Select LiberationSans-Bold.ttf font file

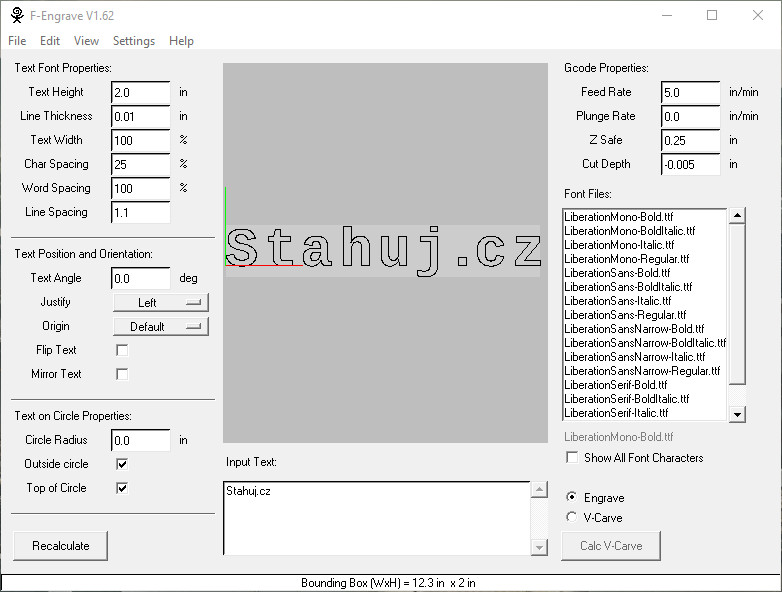pos(644,273)
